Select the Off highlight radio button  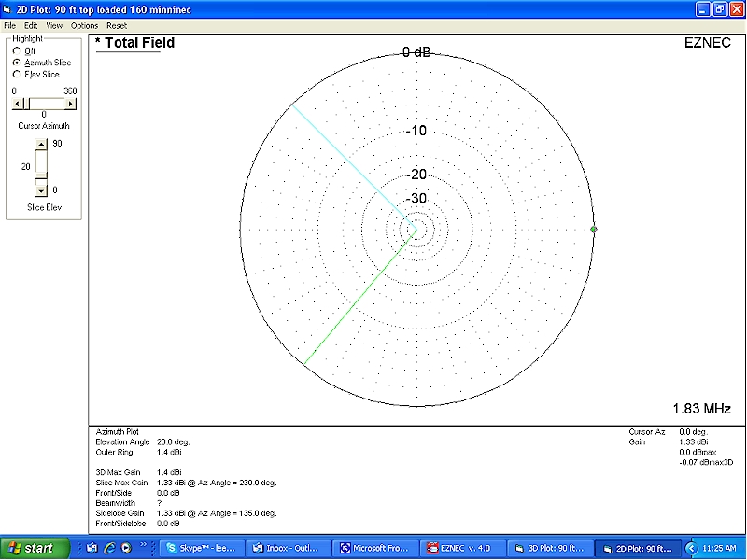[16, 50]
